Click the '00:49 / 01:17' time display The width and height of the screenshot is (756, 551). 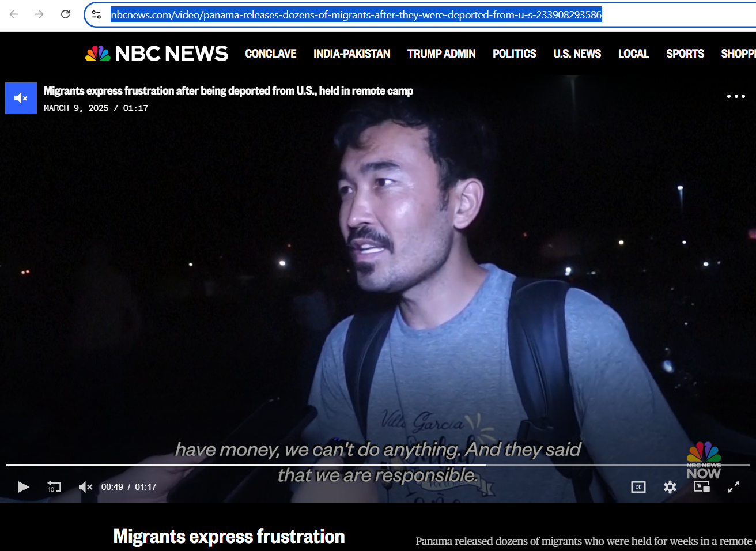[x=129, y=487]
